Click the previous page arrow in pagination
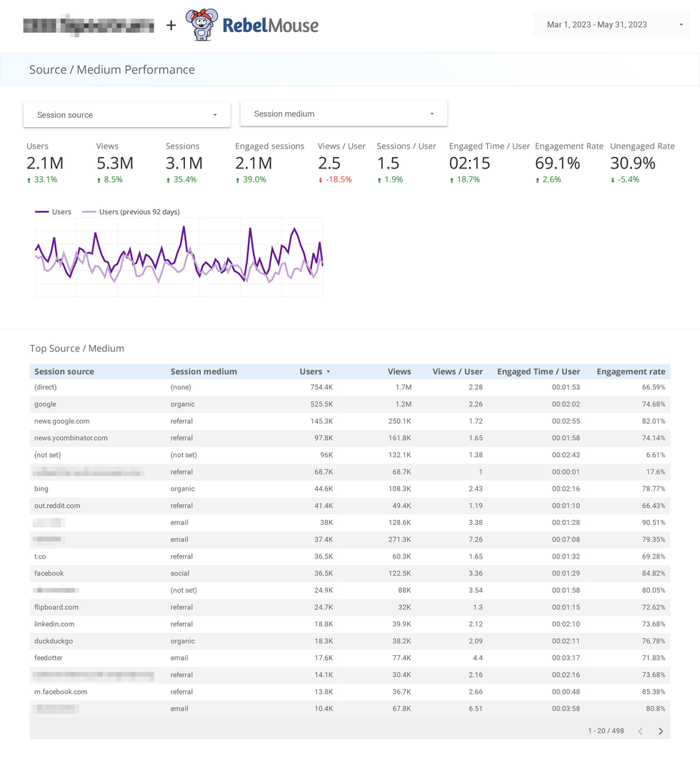Viewport: 700px width, 770px height. [x=640, y=731]
